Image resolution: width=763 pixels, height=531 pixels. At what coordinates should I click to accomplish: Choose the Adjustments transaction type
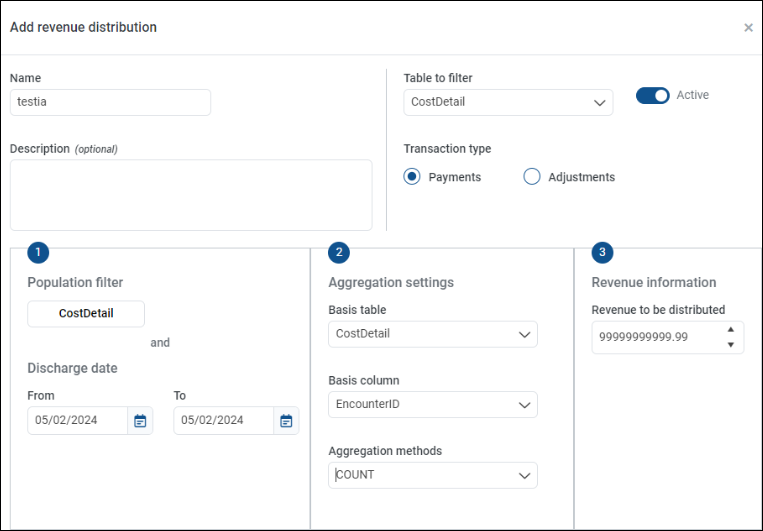tap(531, 176)
